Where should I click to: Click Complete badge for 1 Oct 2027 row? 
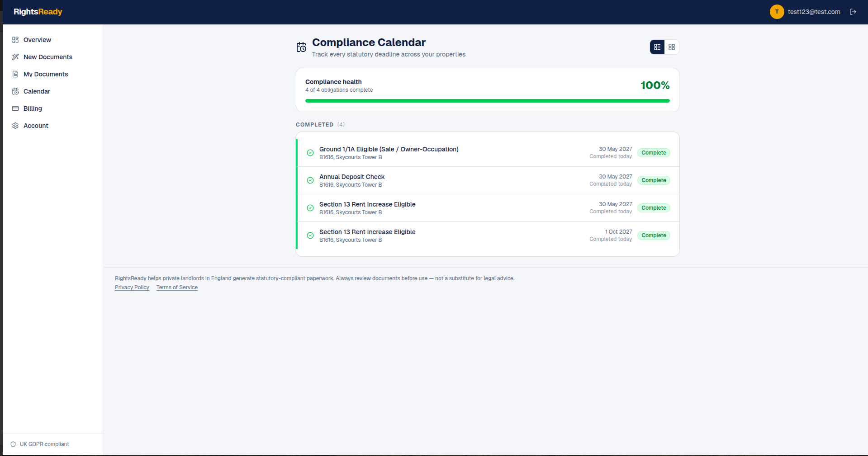[x=654, y=235]
